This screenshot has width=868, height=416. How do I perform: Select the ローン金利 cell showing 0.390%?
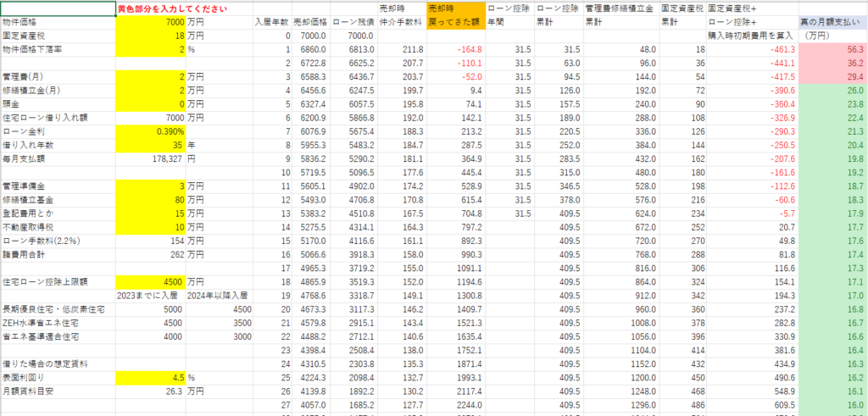[151, 131]
